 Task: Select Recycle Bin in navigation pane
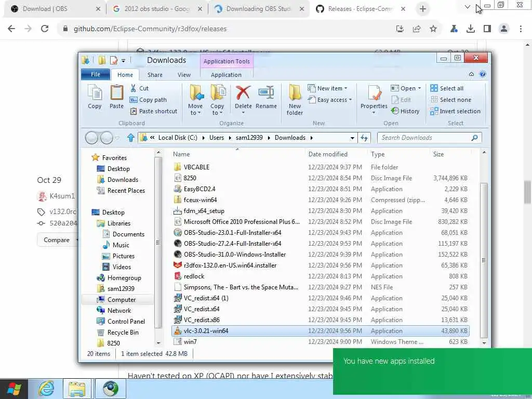(x=118, y=332)
